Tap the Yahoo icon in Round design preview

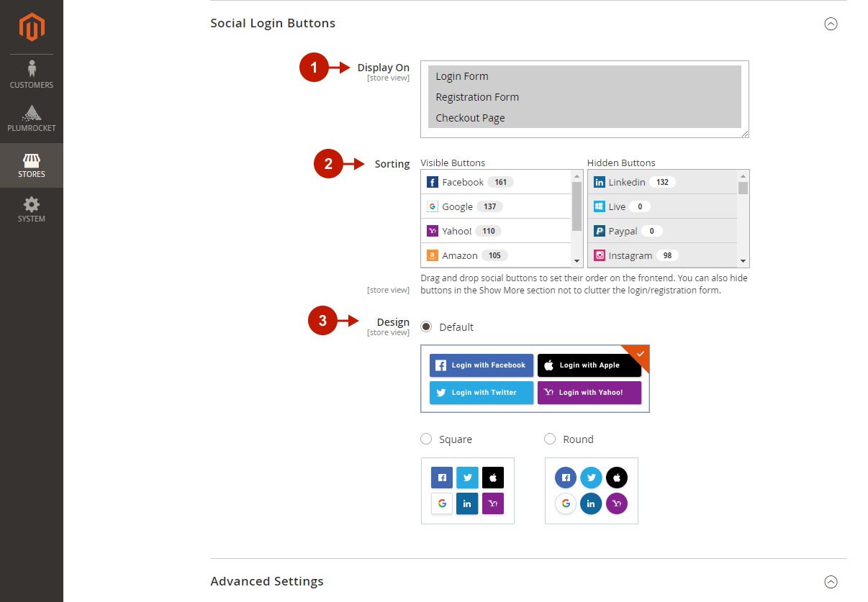coord(617,503)
